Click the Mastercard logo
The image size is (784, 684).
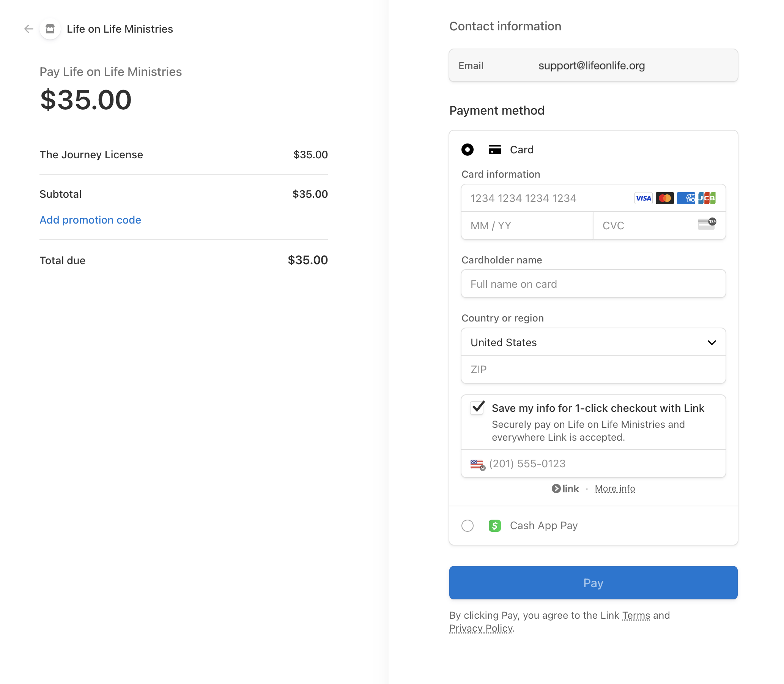[x=664, y=199]
